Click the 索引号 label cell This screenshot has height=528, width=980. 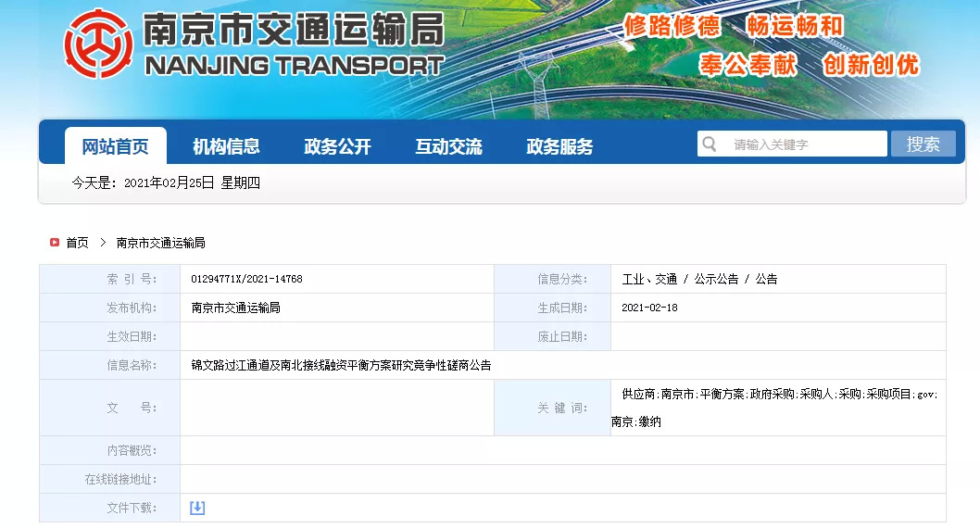click(110, 279)
